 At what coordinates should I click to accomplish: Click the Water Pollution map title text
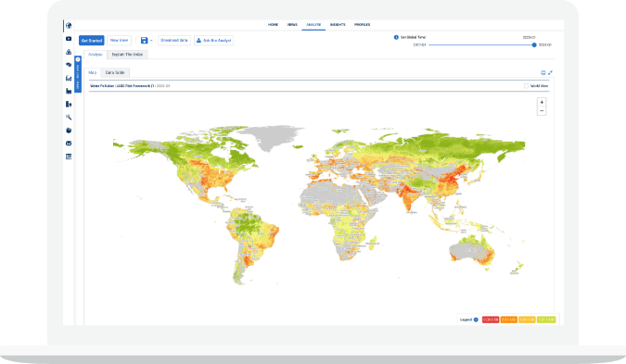point(130,86)
